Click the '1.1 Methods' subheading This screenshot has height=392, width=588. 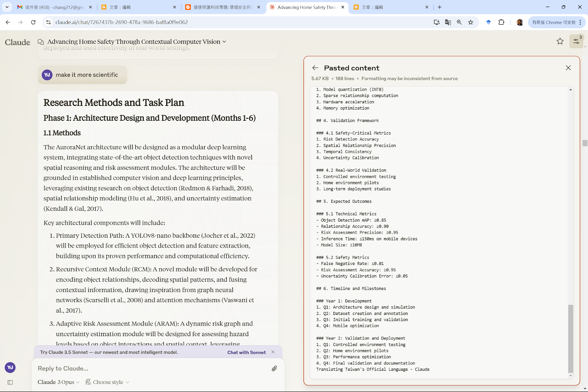tap(62, 133)
